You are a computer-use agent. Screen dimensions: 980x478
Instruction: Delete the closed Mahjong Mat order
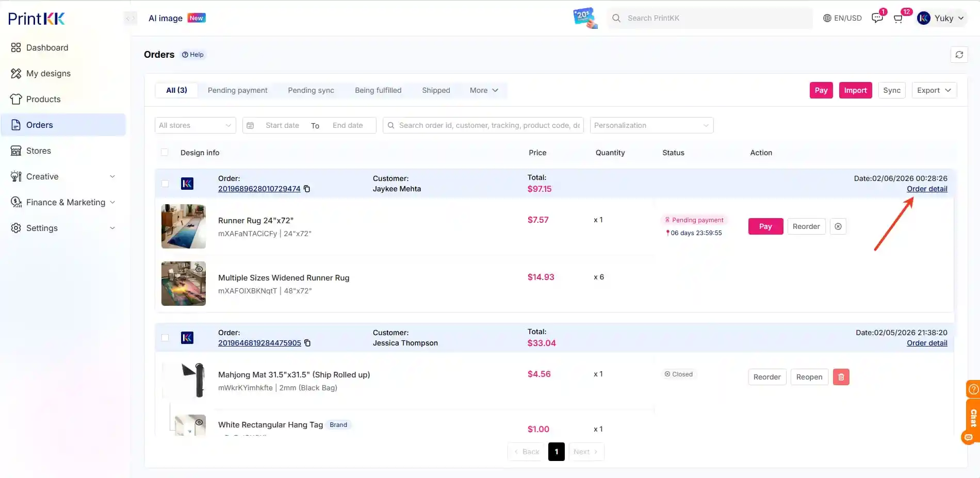coord(841,377)
